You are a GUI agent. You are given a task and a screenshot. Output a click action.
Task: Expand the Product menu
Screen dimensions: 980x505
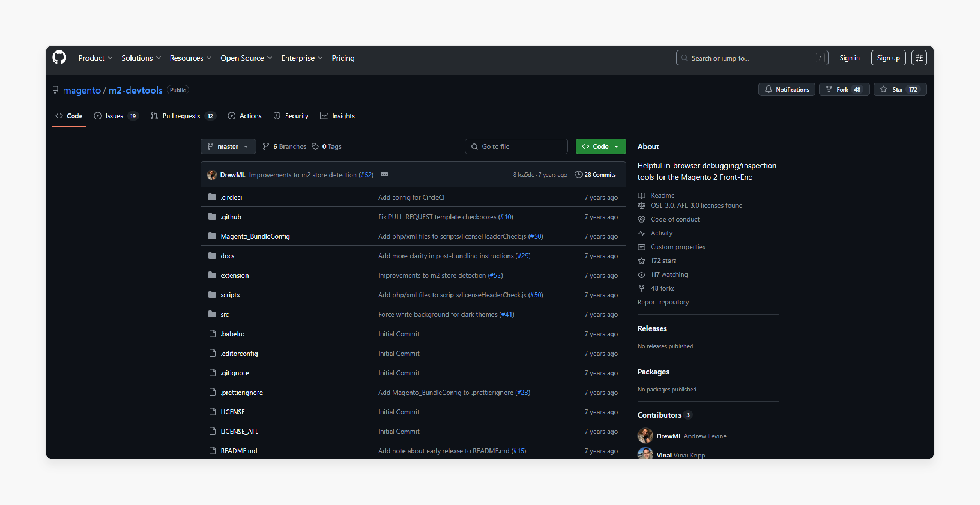pos(95,58)
